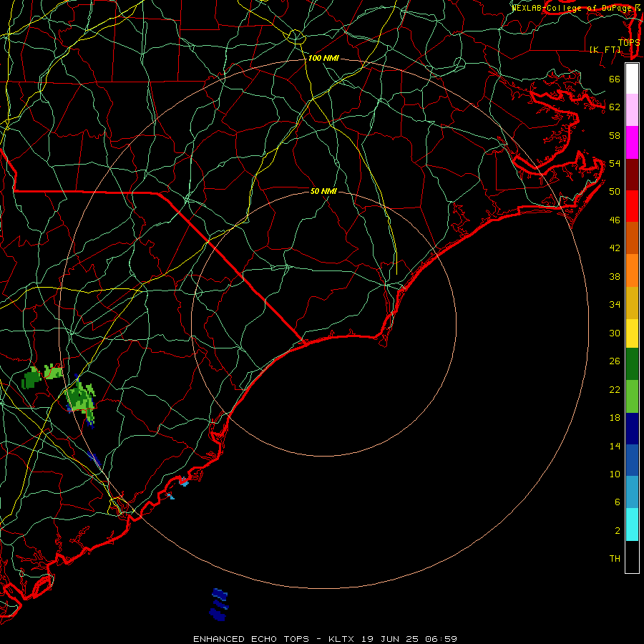Click the legend value 6
Image resolution: width=644 pixels, height=644 pixels.
(617, 502)
